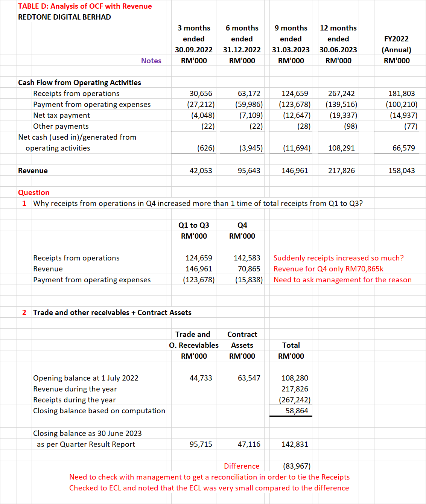
Task: Click opening balance value 44,733
Action: click(201, 378)
